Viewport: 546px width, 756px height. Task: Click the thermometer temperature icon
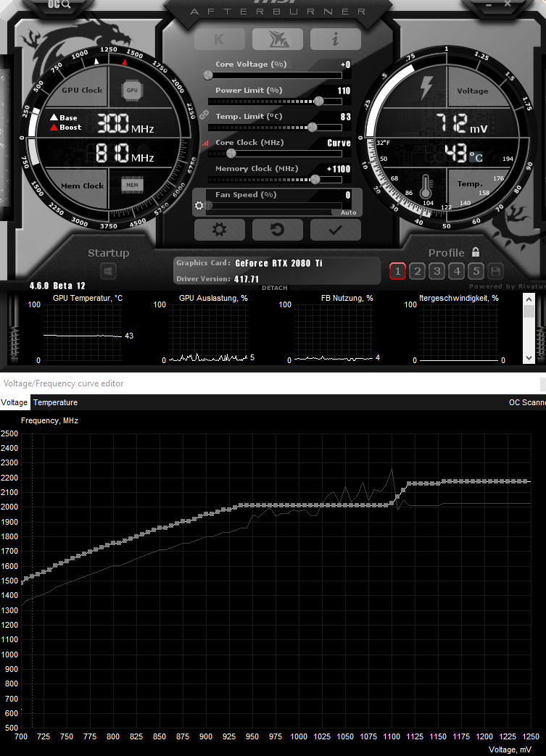point(426,186)
